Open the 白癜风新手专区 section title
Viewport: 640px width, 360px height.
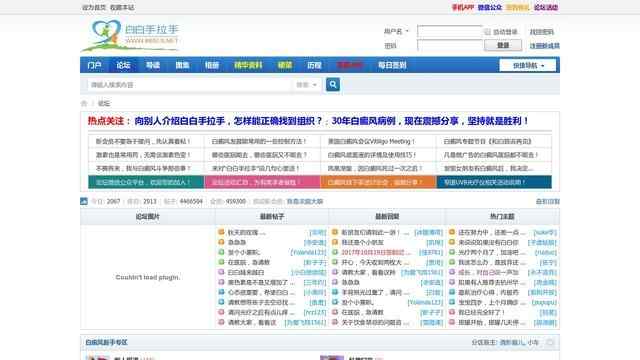[106, 342]
